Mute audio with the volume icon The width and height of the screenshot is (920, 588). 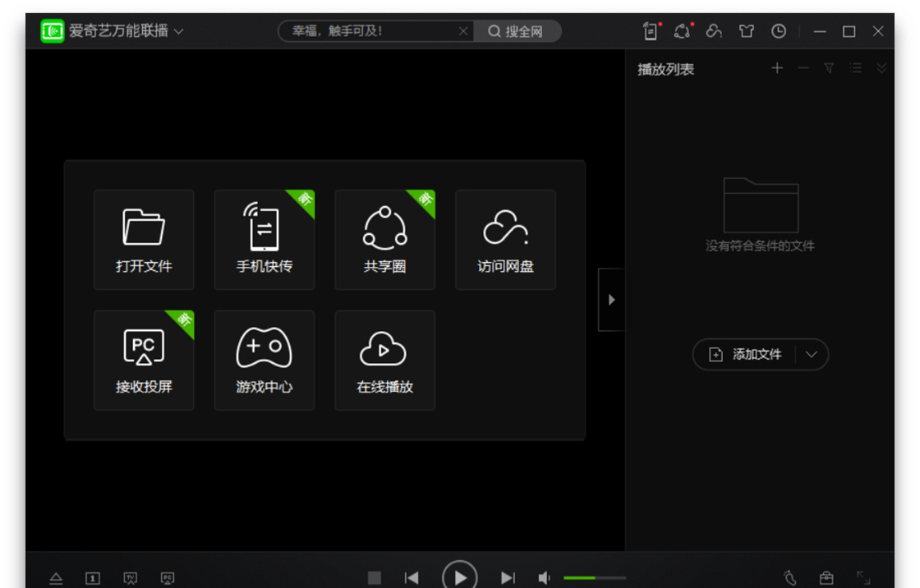[545, 577]
